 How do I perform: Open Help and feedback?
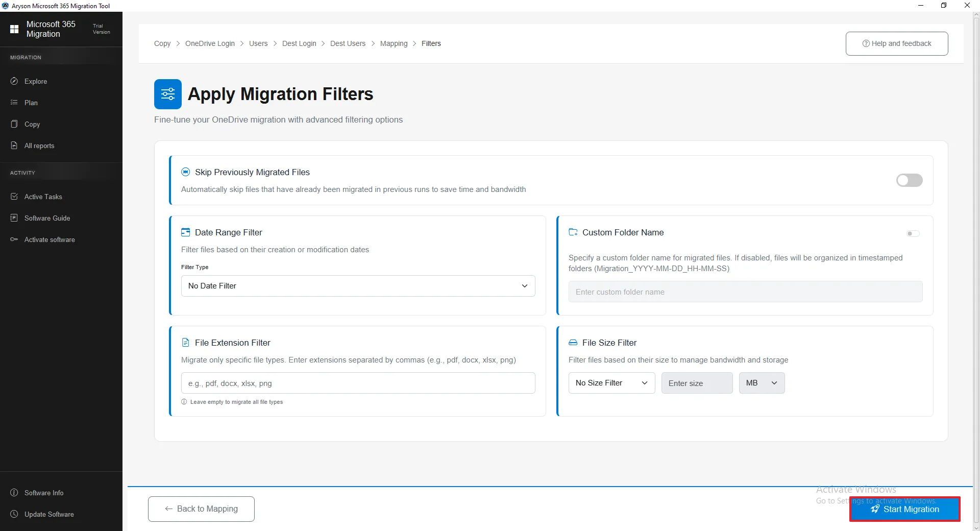pyautogui.click(x=896, y=44)
